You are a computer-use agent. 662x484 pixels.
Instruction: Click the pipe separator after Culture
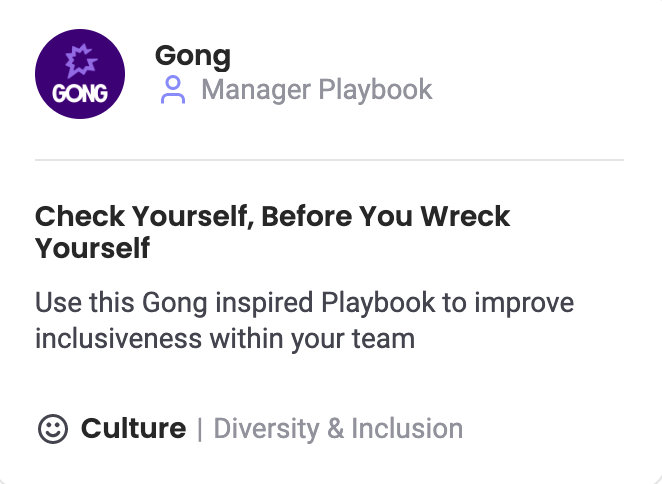click(200, 429)
